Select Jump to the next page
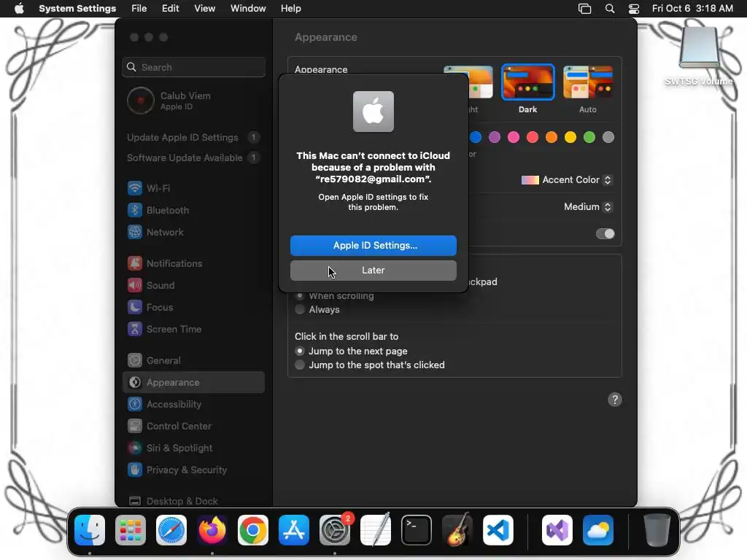This screenshot has width=747, height=560. click(x=300, y=351)
